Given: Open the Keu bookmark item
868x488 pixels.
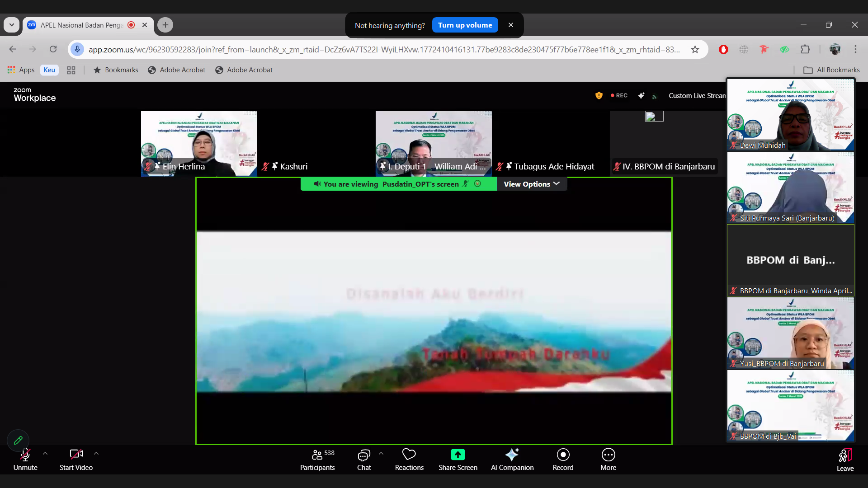Looking at the screenshot, I should point(49,70).
